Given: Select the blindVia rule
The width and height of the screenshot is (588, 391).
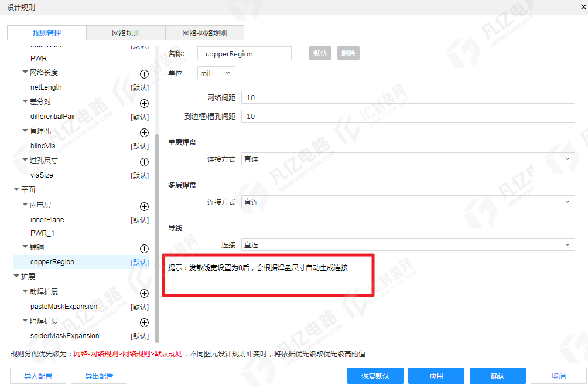Looking at the screenshot, I should [43, 145].
